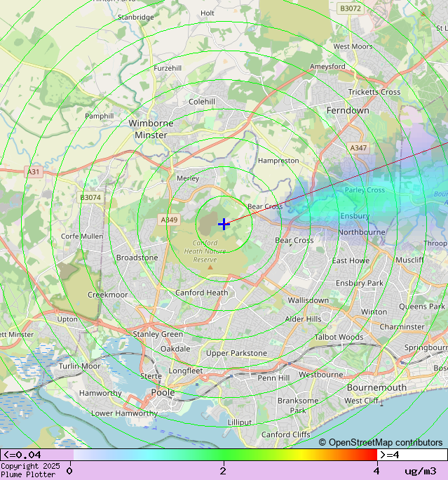Click the 'Colehill' label
Viewport: 448px width, 480px height.
tap(202, 102)
